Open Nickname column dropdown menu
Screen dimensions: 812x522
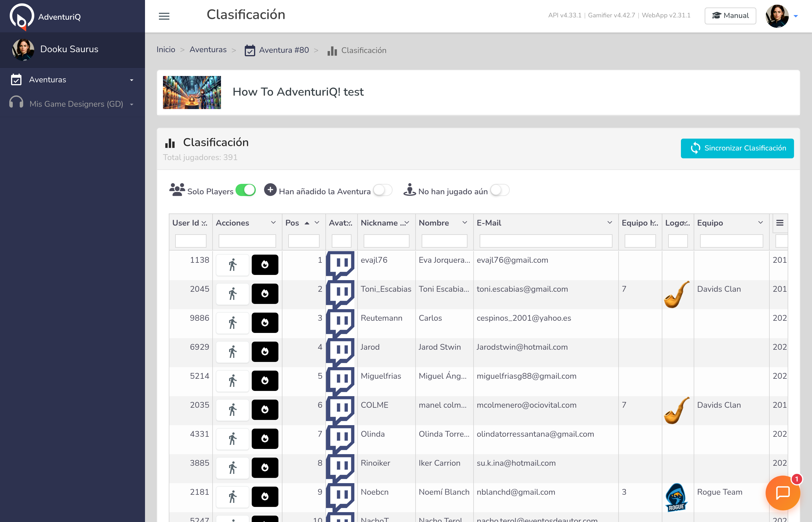[x=407, y=223]
